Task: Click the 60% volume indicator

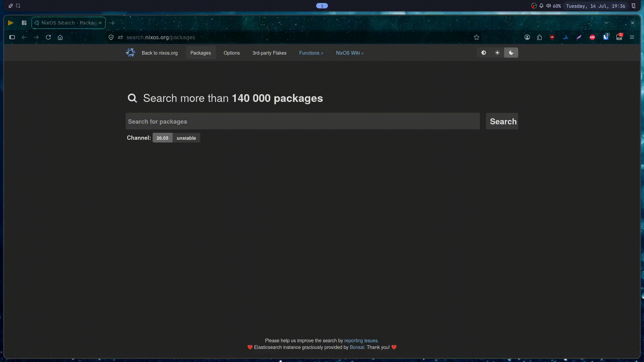Action: click(553, 6)
